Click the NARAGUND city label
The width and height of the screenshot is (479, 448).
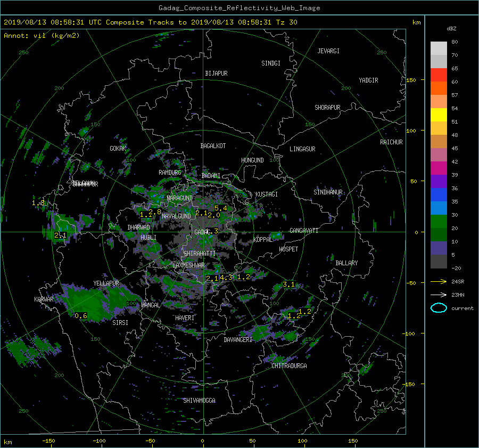click(180, 198)
